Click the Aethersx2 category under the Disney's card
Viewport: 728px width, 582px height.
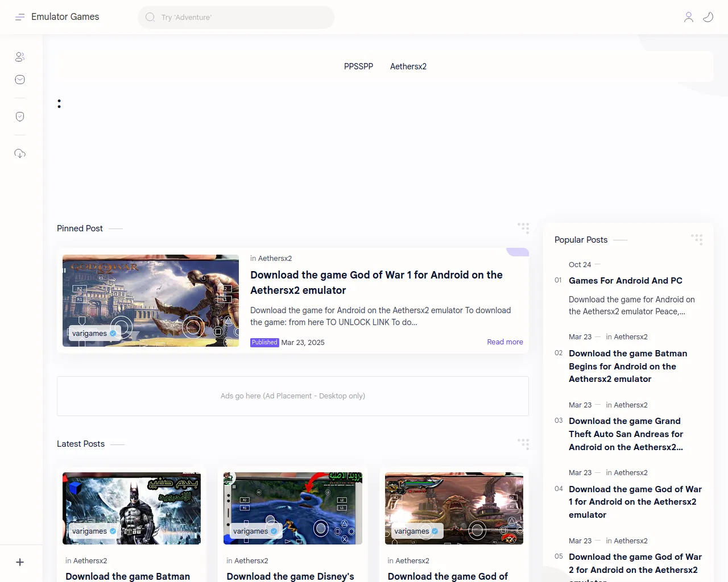click(x=251, y=560)
